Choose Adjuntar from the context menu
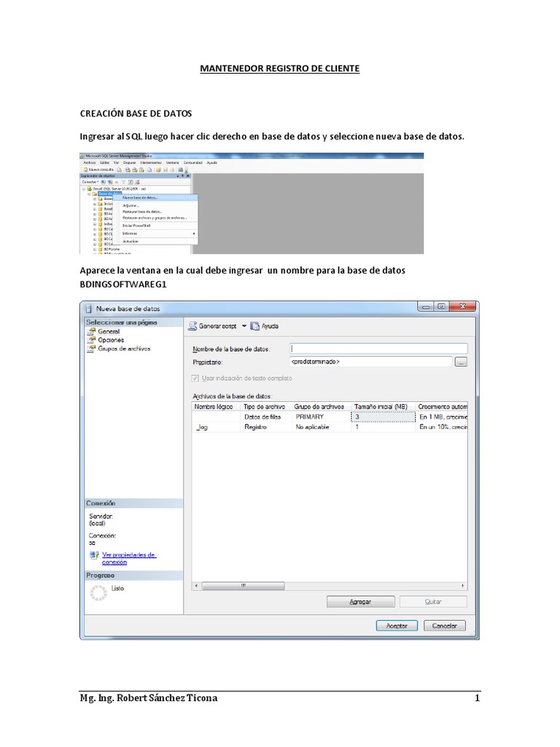560x747 pixels. [x=156, y=206]
